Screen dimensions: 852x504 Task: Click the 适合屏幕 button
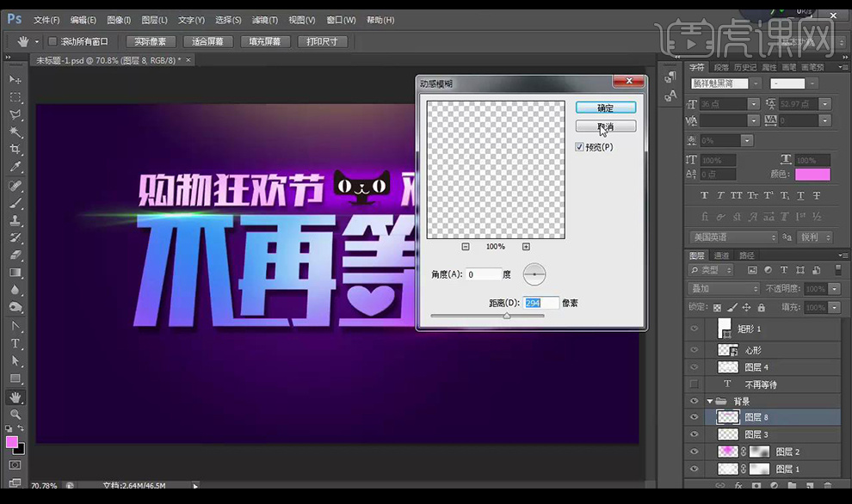point(207,41)
